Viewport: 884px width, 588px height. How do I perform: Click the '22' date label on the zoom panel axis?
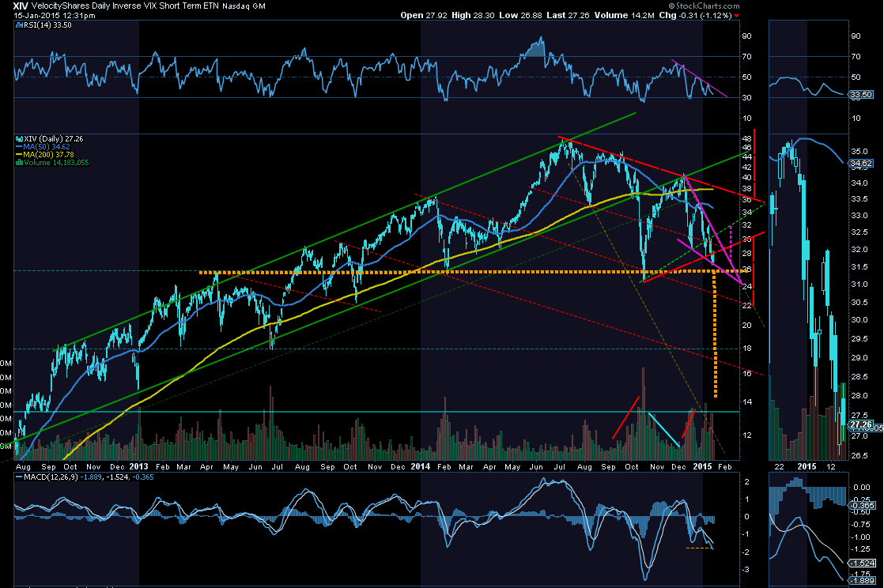coord(779,466)
